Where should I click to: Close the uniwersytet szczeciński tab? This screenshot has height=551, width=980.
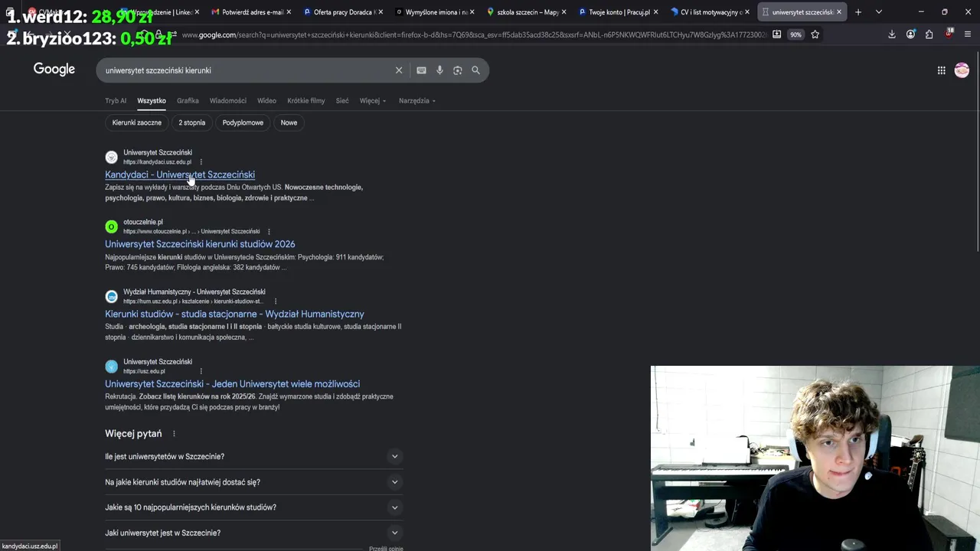click(x=839, y=12)
